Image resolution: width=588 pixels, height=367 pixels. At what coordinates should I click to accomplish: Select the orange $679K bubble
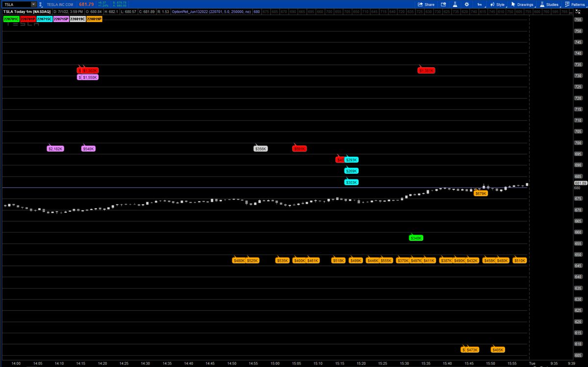pos(481,194)
